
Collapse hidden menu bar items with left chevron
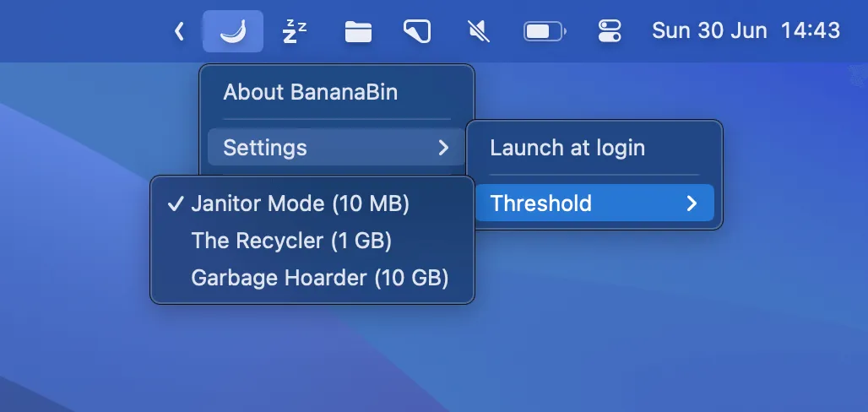179,32
